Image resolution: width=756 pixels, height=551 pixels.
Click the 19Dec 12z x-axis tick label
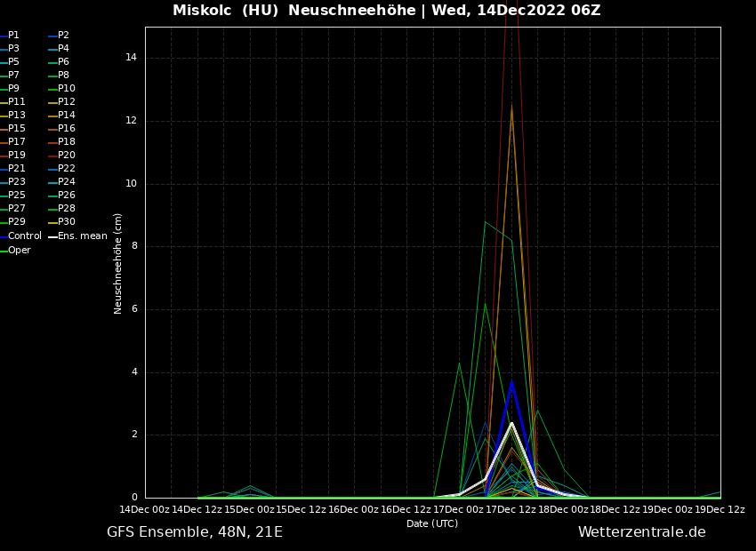click(720, 509)
